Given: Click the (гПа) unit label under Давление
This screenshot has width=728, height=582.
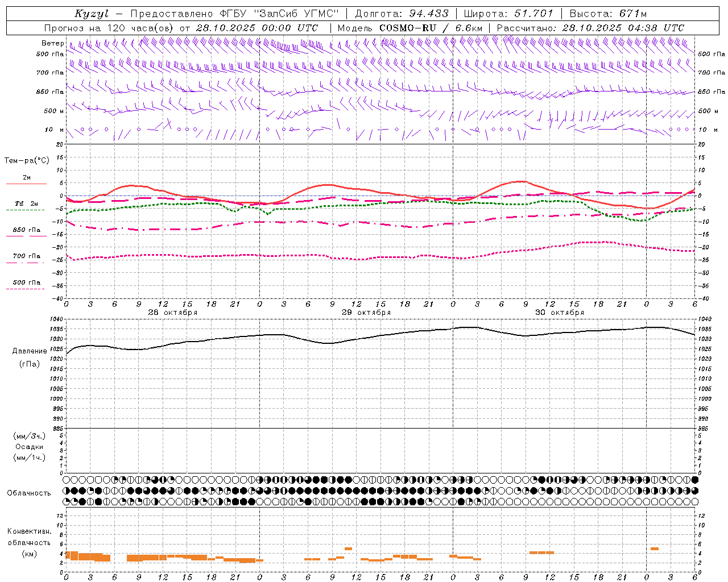Looking at the screenshot, I should tap(29, 364).
